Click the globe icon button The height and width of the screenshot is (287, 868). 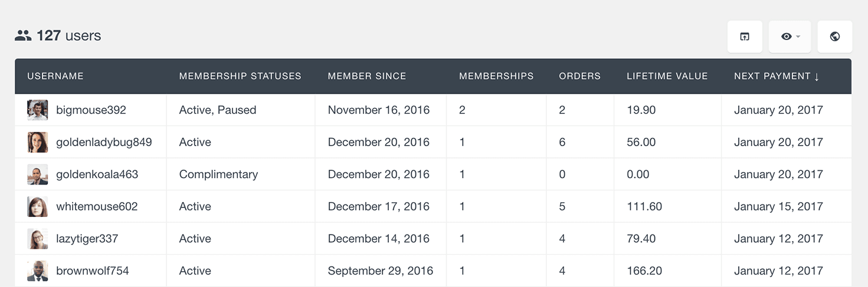(834, 37)
